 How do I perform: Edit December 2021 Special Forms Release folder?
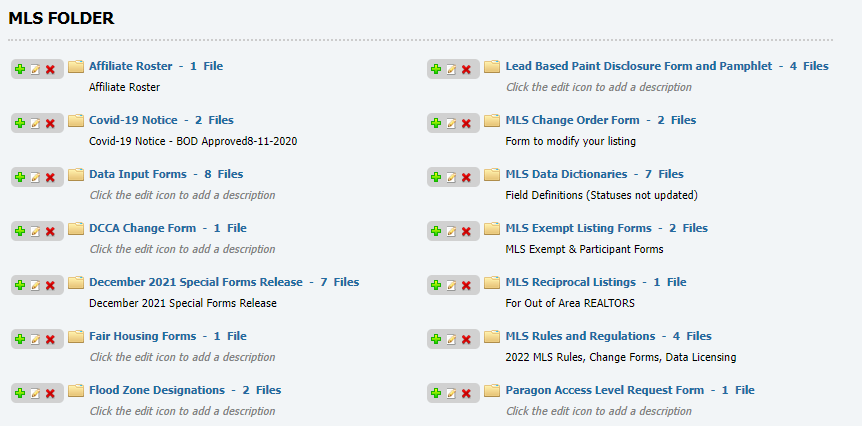click(35, 285)
